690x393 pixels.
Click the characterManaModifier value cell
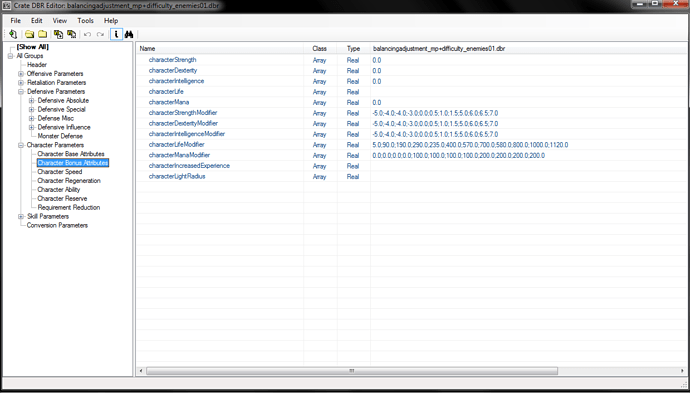click(x=529, y=155)
